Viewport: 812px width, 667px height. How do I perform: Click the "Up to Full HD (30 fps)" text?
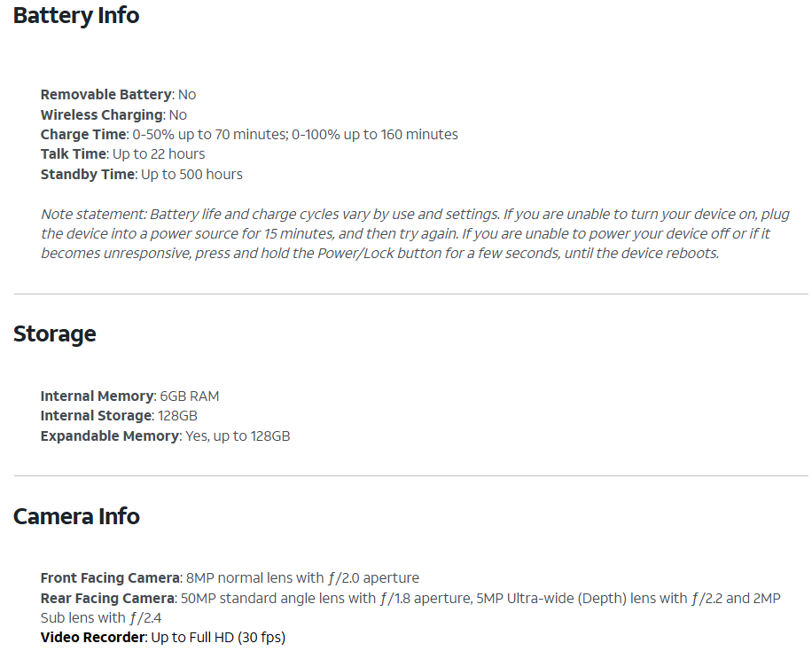pyautogui.click(x=218, y=638)
